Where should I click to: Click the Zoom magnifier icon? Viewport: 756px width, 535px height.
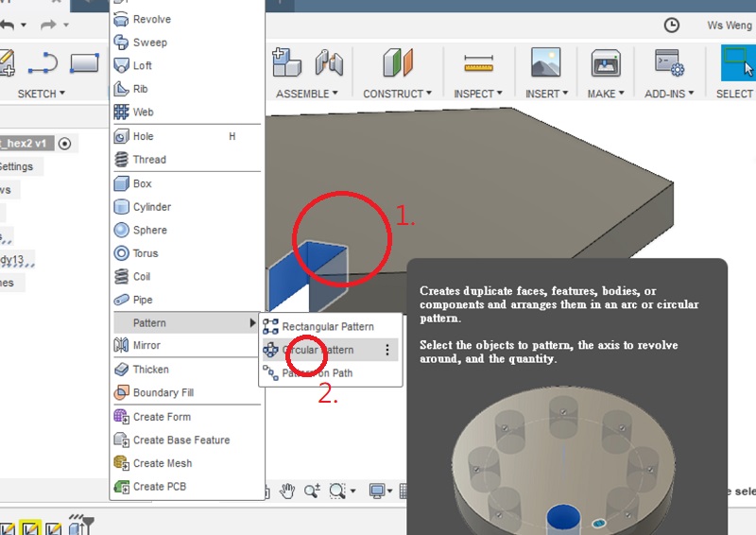312,492
